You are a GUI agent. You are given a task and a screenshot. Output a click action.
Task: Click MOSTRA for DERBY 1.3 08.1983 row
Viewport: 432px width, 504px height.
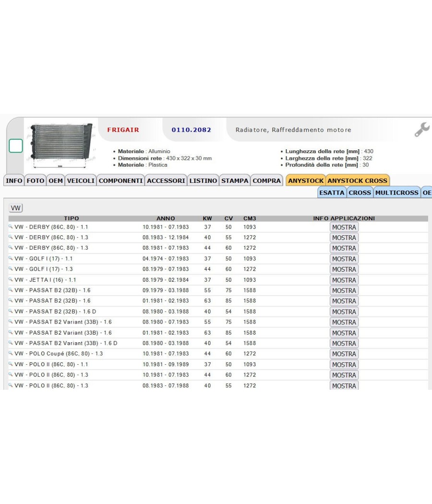click(344, 238)
